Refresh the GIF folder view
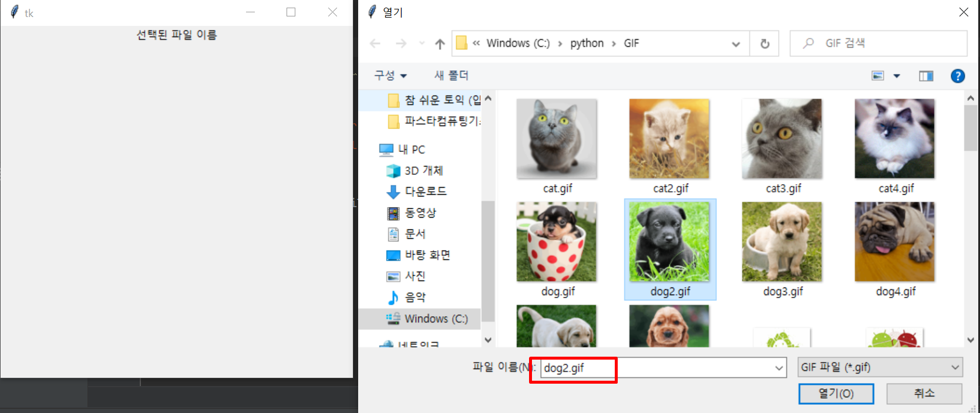Viewport: 980px width, 413px height. click(x=765, y=43)
